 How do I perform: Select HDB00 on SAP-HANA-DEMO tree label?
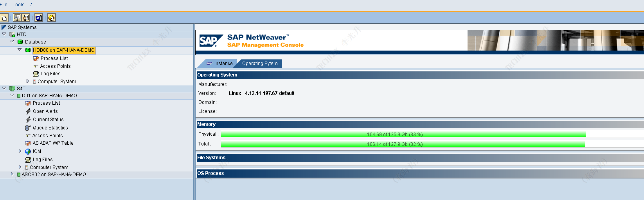point(64,50)
